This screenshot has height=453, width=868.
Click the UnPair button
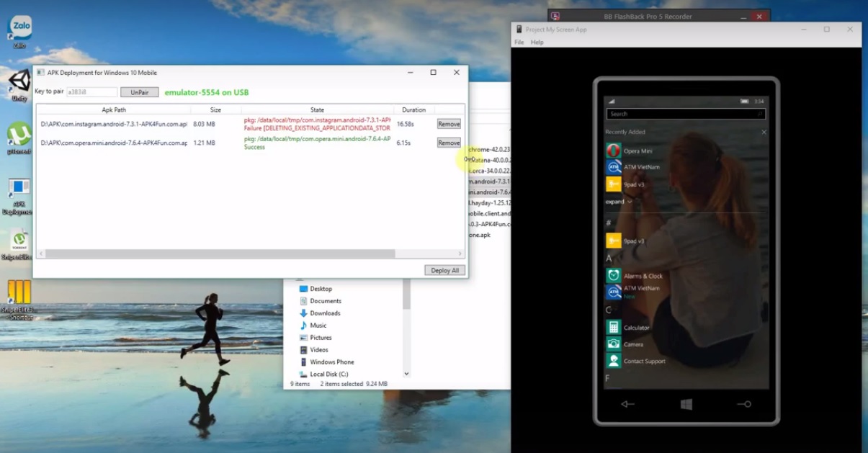[139, 92]
